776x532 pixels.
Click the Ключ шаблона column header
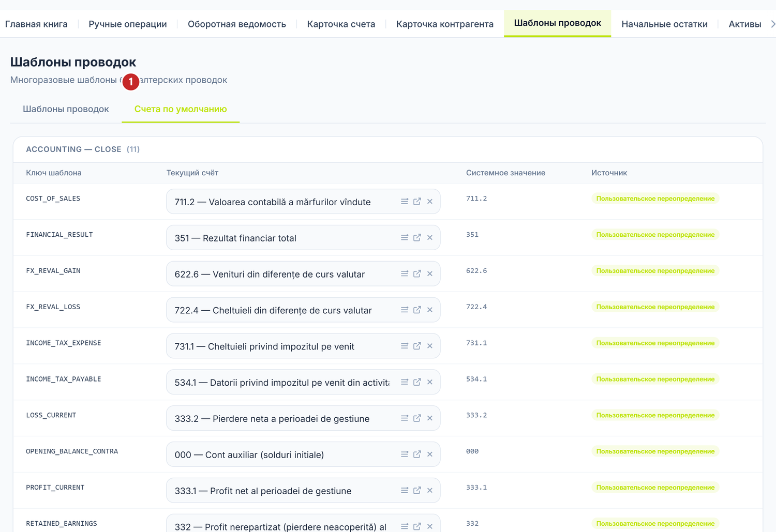click(x=54, y=173)
